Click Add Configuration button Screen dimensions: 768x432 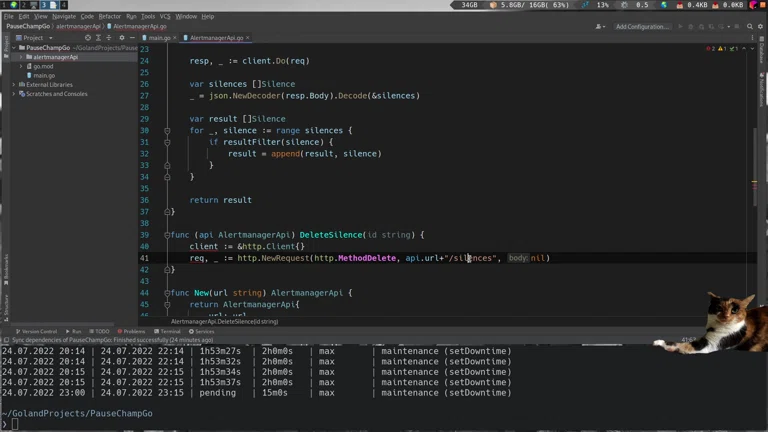[x=642, y=27]
